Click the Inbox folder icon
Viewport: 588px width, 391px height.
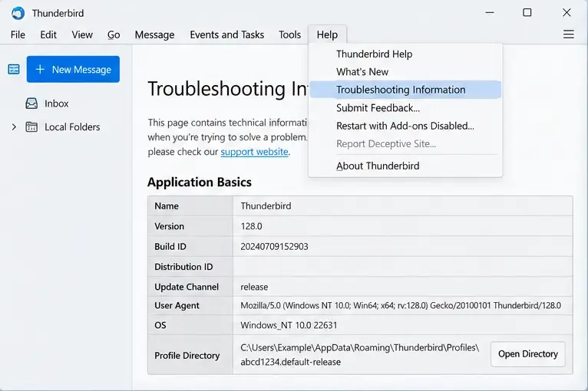coord(31,103)
